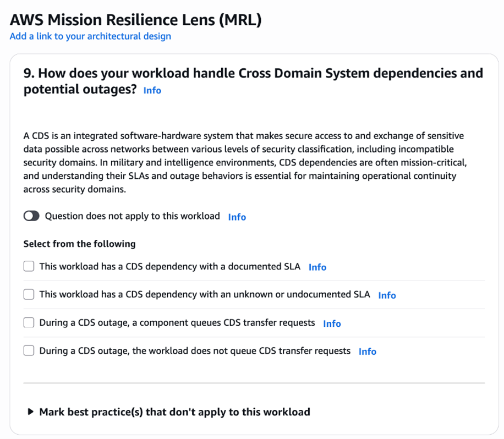Click the 'Select from the following' label
The width and height of the screenshot is (504, 439).
[79, 244]
